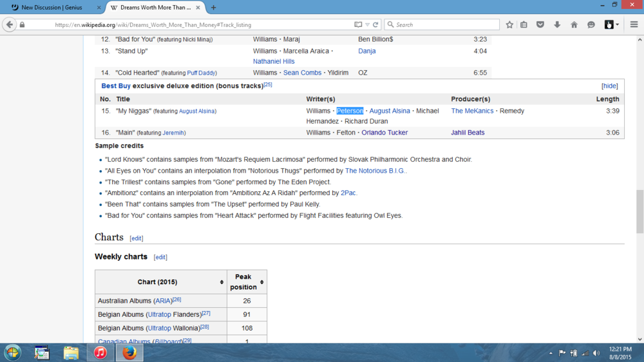Image resolution: width=644 pixels, height=362 pixels.
Task: Click the Firefox taskbar icon
Action: (x=129, y=352)
